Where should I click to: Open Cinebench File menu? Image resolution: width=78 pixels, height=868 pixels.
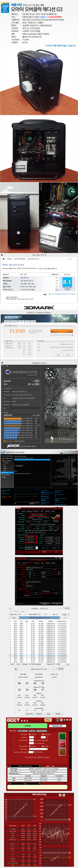(x=3, y=366)
